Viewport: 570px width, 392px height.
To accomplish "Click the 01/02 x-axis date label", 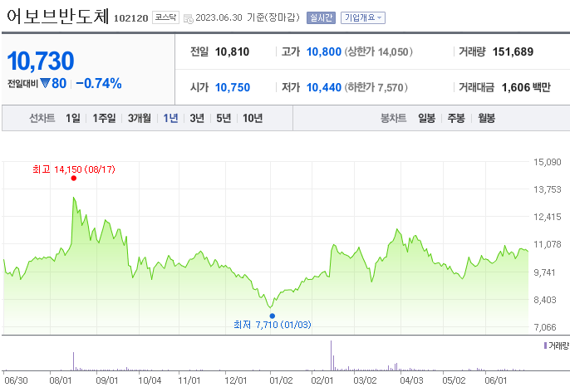I will click(x=281, y=380).
